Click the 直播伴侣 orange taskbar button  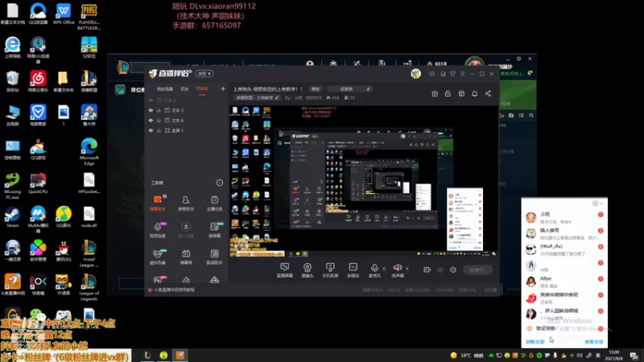point(180,356)
